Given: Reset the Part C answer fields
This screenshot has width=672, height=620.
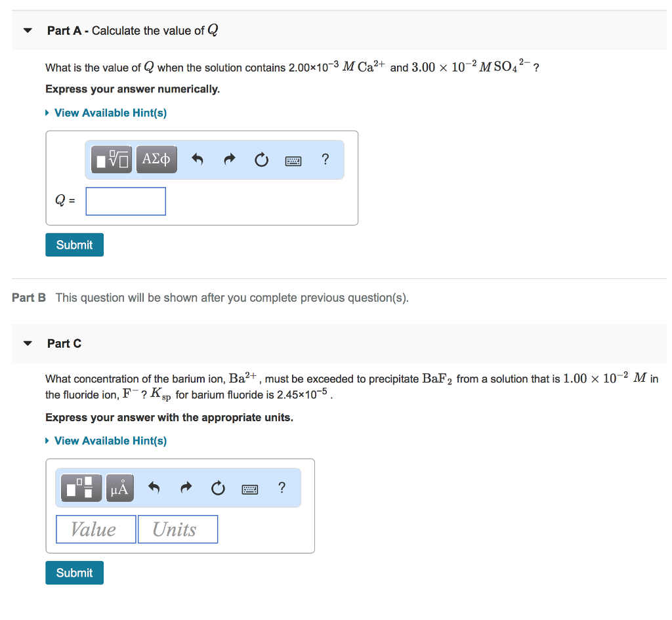Looking at the screenshot, I should point(218,487).
